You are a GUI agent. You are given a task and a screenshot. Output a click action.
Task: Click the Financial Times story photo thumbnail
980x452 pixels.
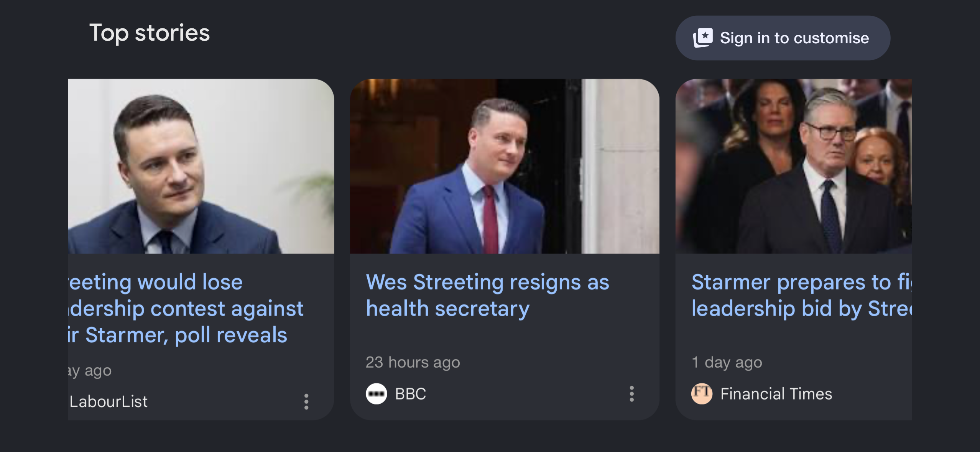click(x=794, y=166)
